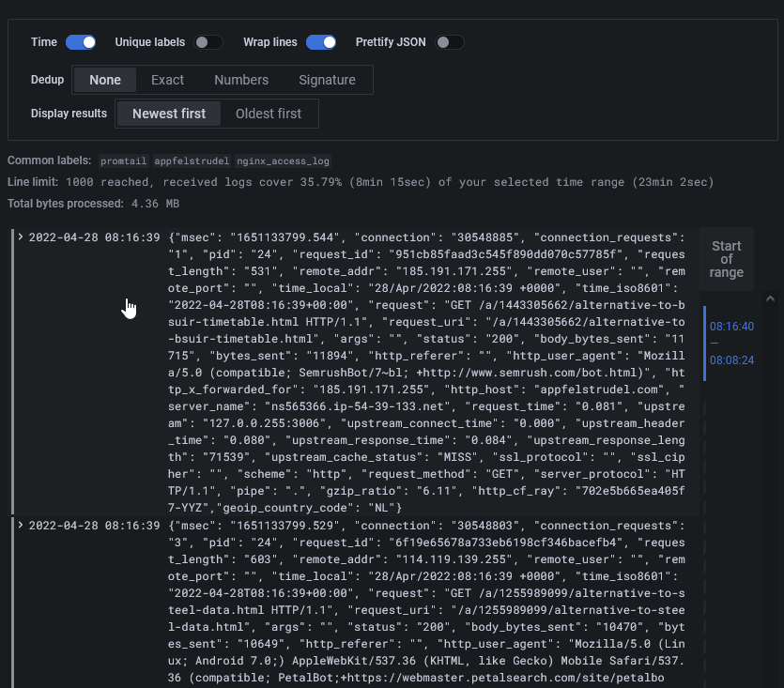Enable the Unique labels toggle

pyautogui.click(x=208, y=41)
